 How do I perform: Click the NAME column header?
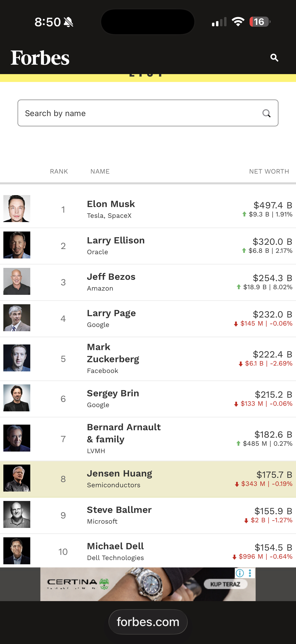[x=100, y=172]
